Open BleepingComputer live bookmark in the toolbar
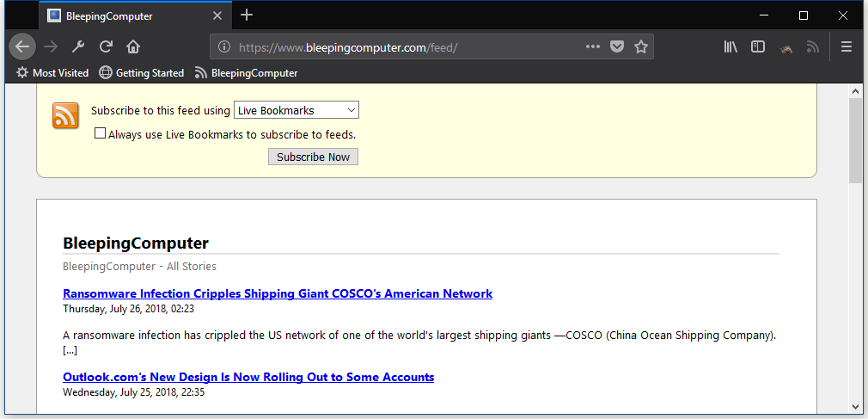Screen dimensions: 868x419 pyautogui.click(x=247, y=73)
